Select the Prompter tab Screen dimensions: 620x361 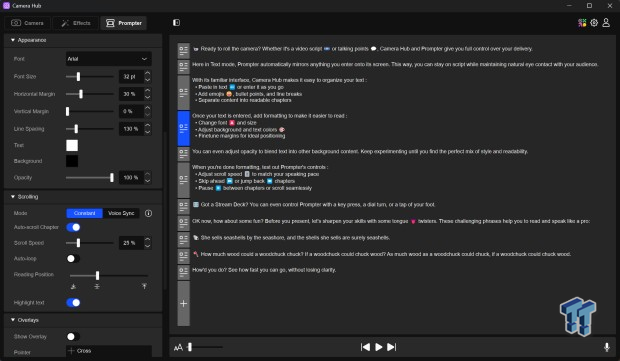pos(124,23)
